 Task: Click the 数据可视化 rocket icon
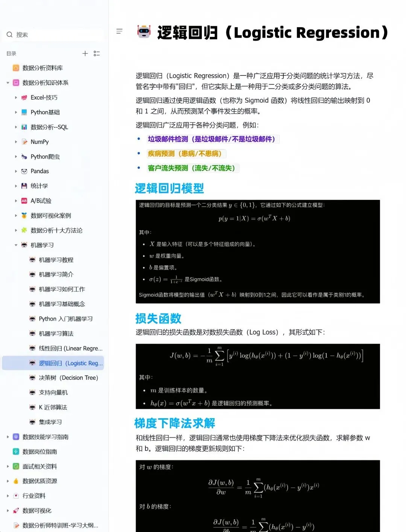pos(16,511)
